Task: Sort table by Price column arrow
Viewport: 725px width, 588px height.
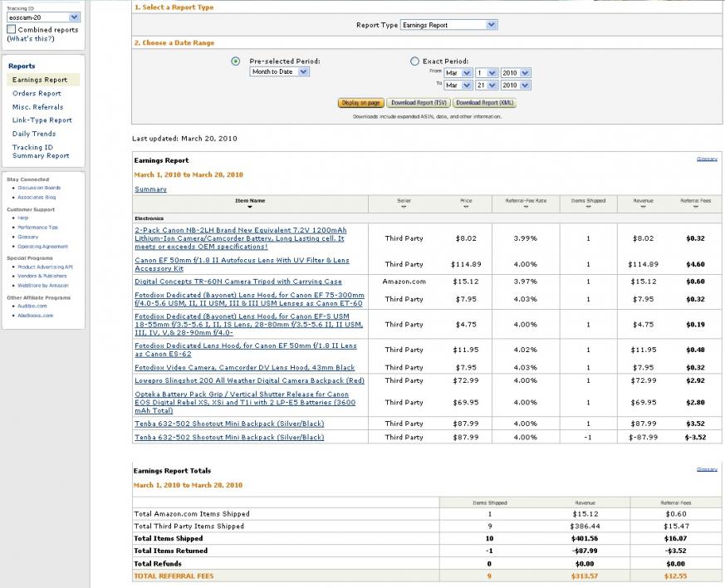Action: 466,207
